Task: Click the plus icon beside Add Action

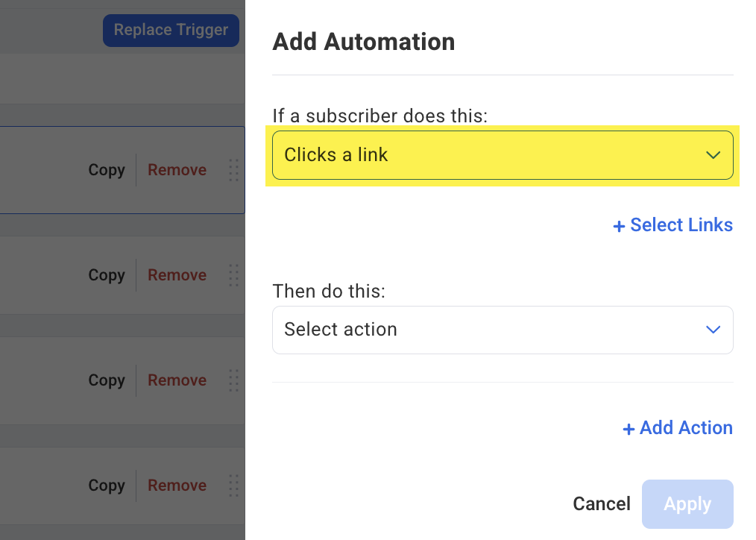Action: tap(629, 429)
